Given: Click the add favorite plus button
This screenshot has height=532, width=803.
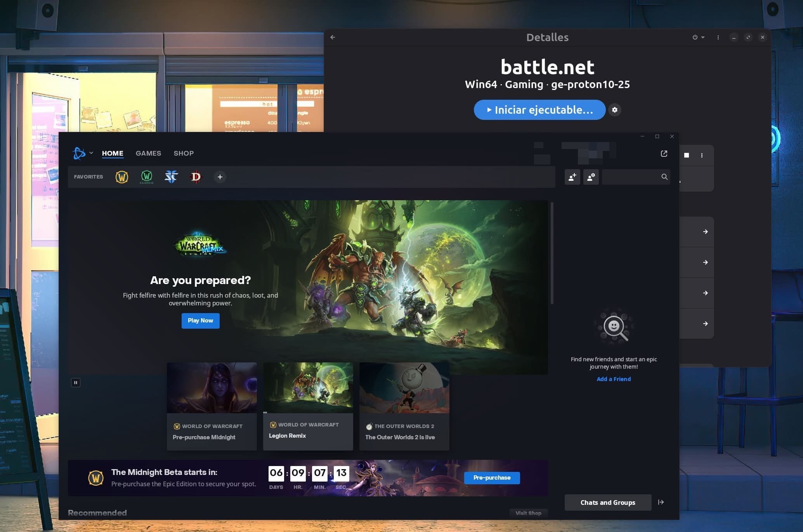Looking at the screenshot, I should point(220,177).
